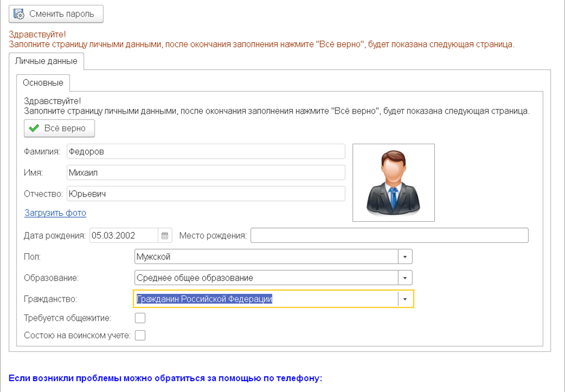Click into the Фамилия field with Федоров
Screen dimensions: 565x392
206,151
